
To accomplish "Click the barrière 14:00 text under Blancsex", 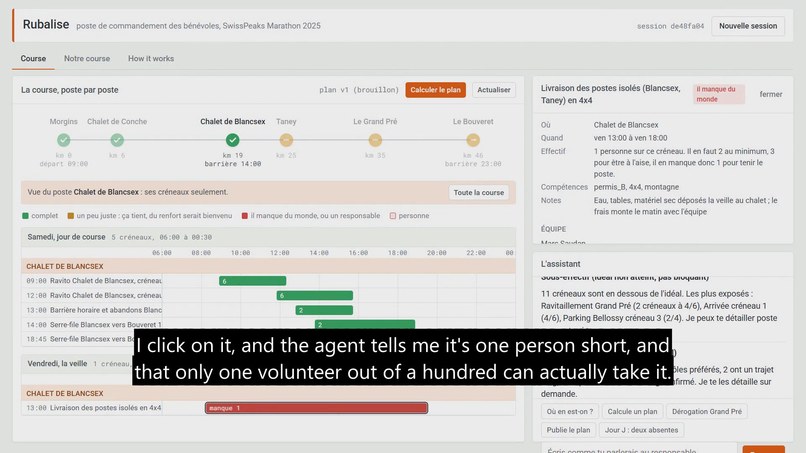I will pyautogui.click(x=232, y=164).
